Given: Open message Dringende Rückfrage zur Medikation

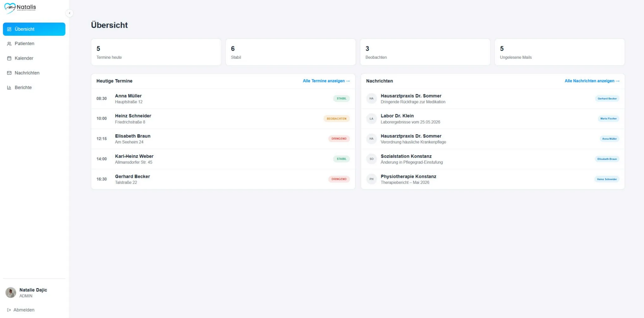Looking at the screenshot, I should tap(413, 102).
